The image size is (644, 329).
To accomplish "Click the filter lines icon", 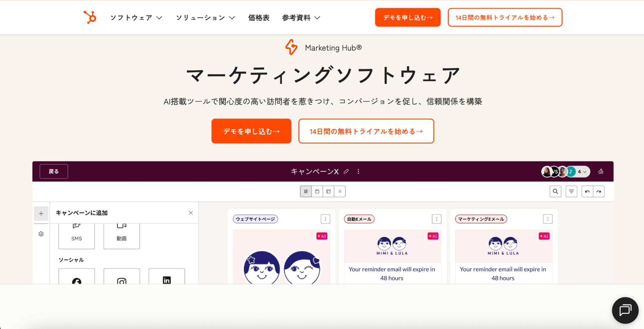I will 571,192.
